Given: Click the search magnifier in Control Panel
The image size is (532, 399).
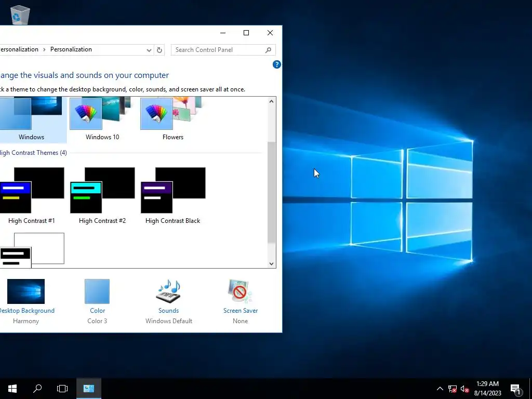Looking at the screenshot, I should pos(268,50).
